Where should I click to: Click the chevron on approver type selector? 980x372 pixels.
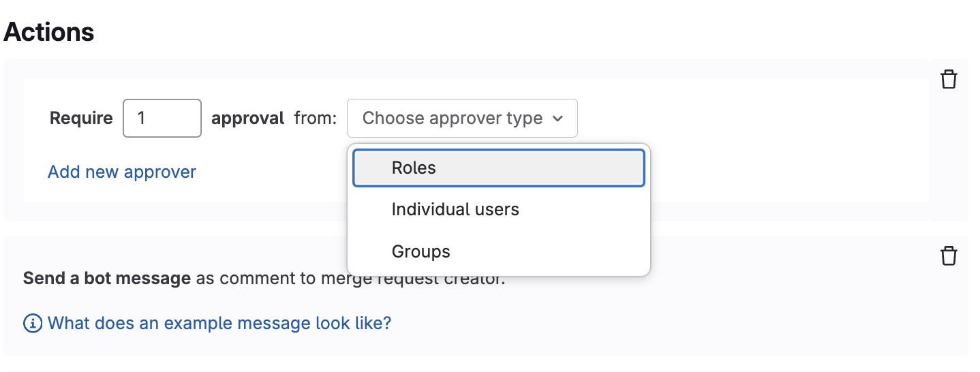click(557, 119)
